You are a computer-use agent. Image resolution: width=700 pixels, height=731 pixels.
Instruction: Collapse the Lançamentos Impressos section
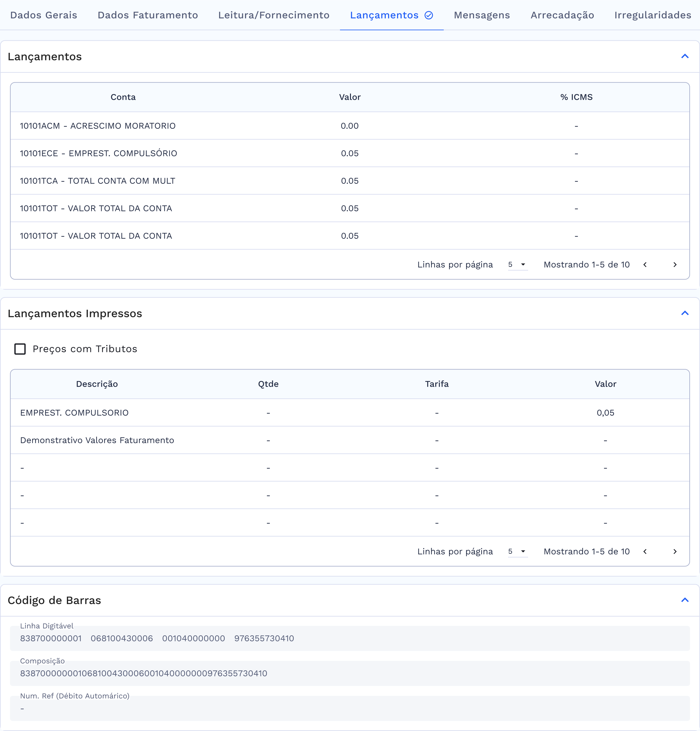click(x=685, y=313)
